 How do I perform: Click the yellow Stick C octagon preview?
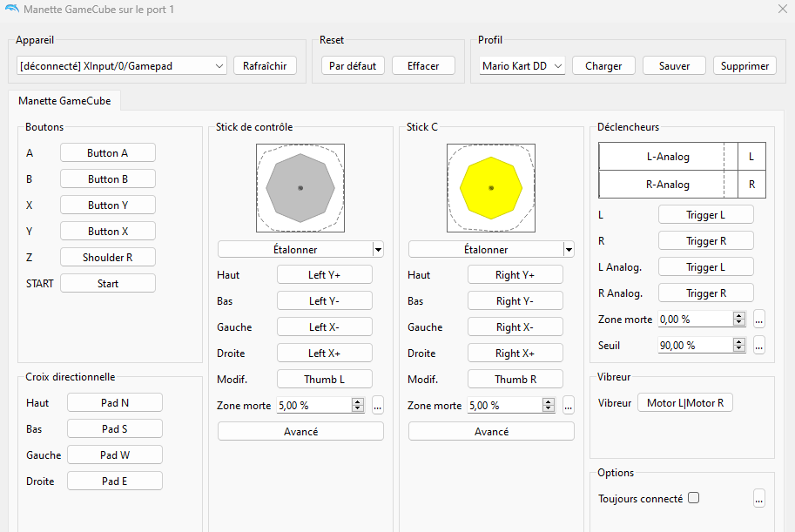coord(491,187)
